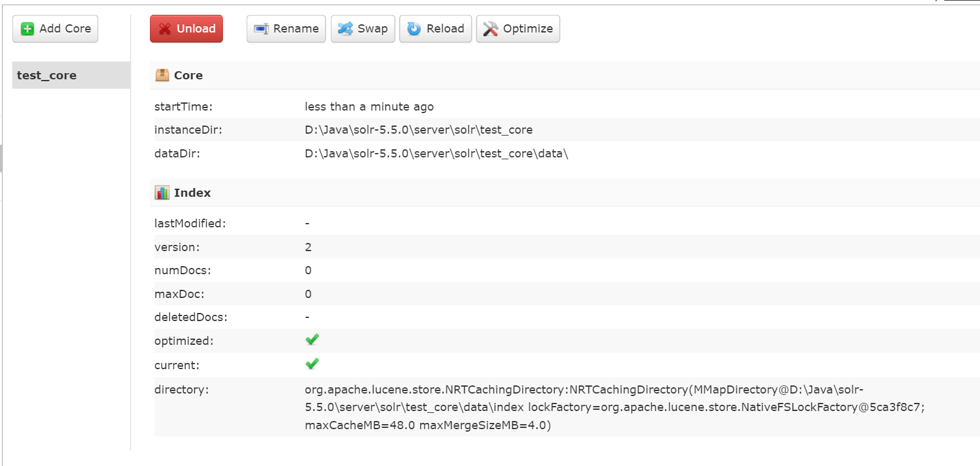Click the Core section heading
The image size is (980, 466).
pos(188,75)
